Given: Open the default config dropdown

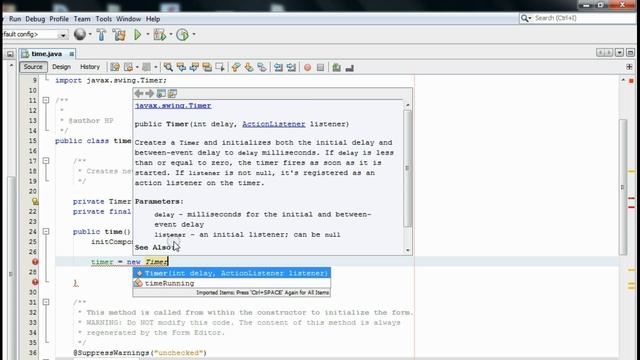Looking at the screenshot, I should [x=63, y=35].
